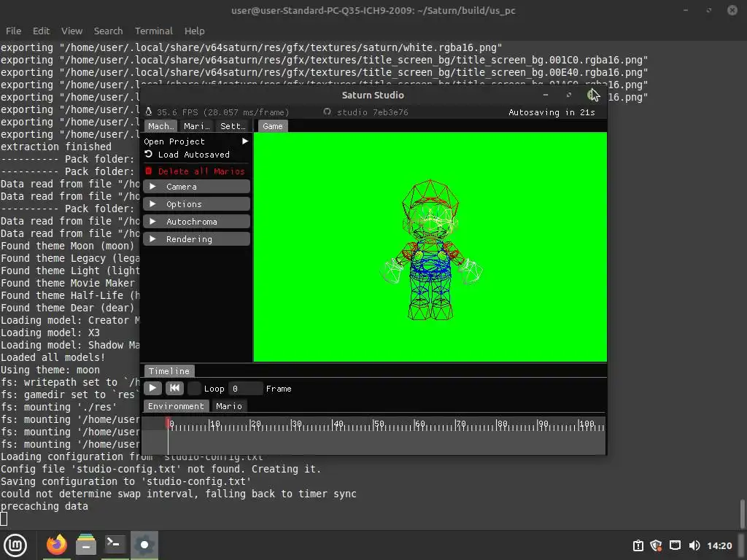
Task: Switch to the terminal taskbar item
Action: click(115, 545)
